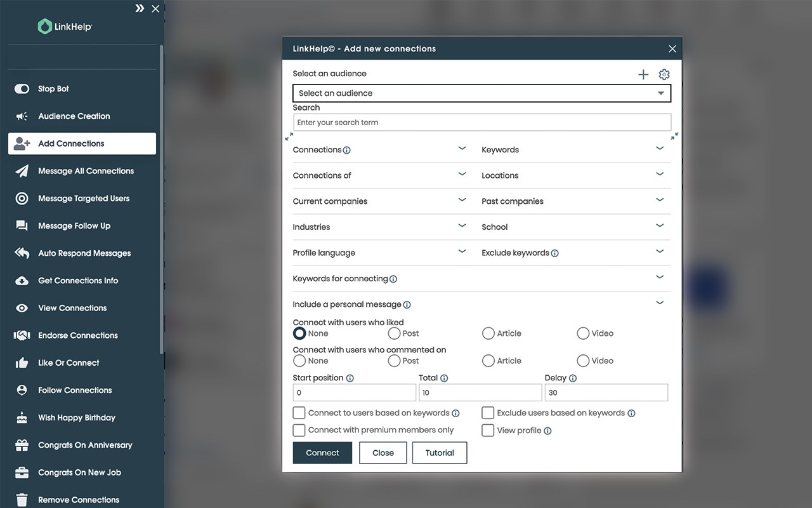Click info icon beside Keywords for connecting
Viewport: 812px width, 508px height.
point(393,279)
